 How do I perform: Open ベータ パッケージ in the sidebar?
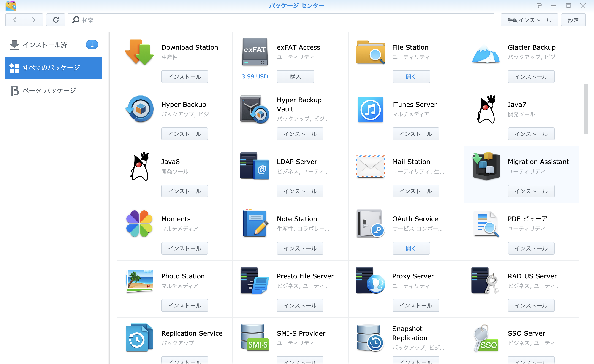54,91
